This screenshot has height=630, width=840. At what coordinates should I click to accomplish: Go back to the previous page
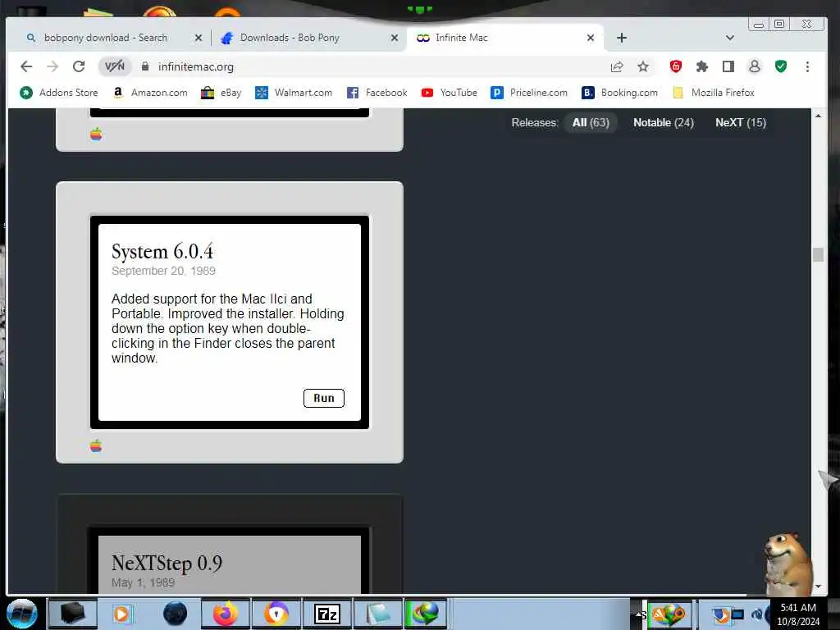(26, 66)
